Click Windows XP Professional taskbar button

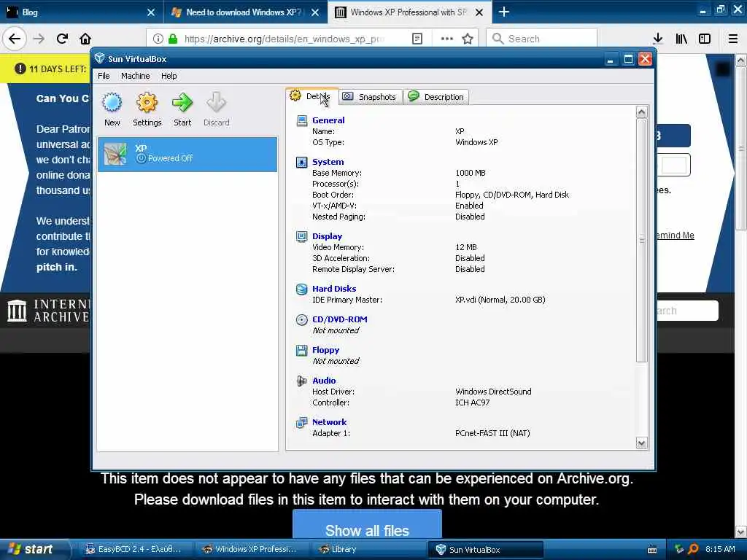(x=251, y=549)
